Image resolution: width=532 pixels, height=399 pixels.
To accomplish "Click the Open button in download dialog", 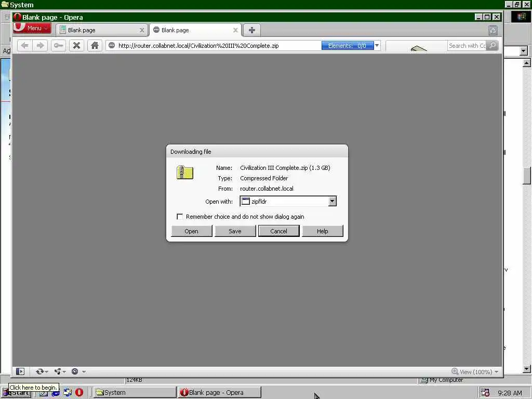I will point(192,231).
